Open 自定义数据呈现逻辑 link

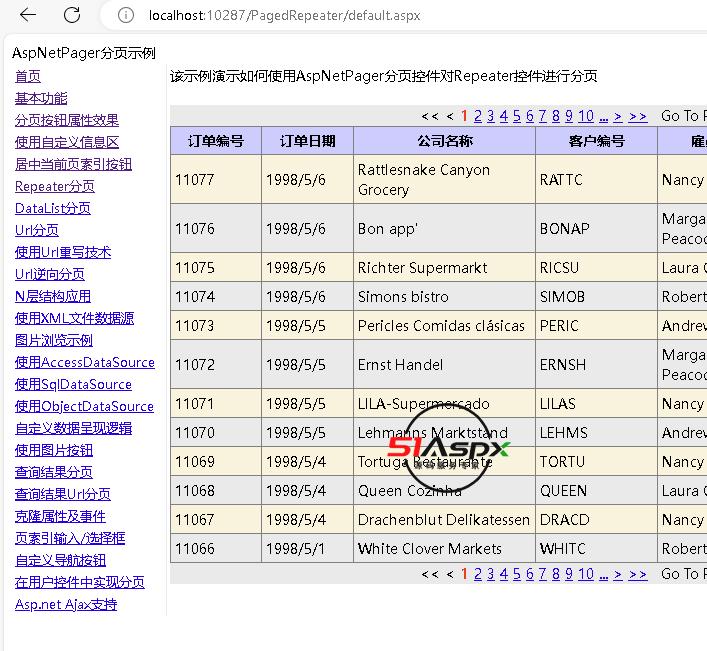pyautogui.click(x=73, y=428)
